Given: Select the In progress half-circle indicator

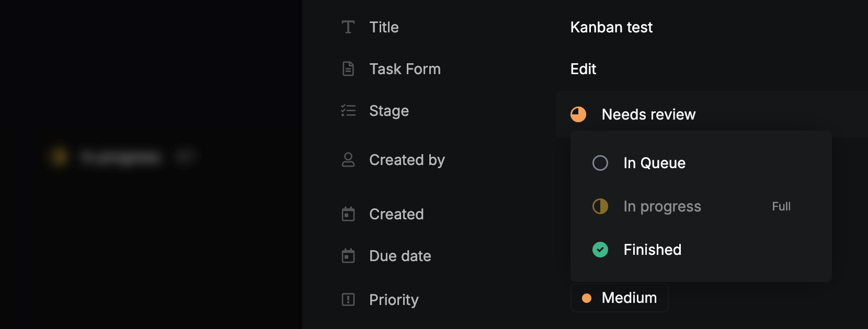Looking at the screenshot, I should (600, 206).
